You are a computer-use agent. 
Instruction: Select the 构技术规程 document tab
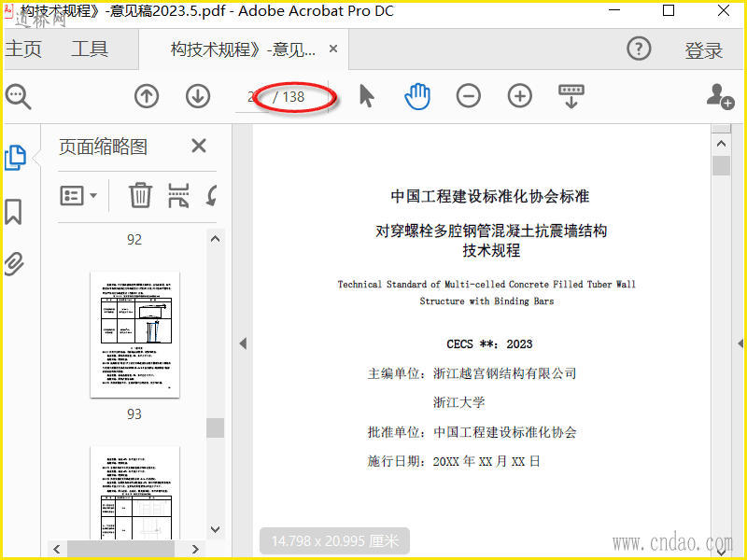click(x=243, y=49)
